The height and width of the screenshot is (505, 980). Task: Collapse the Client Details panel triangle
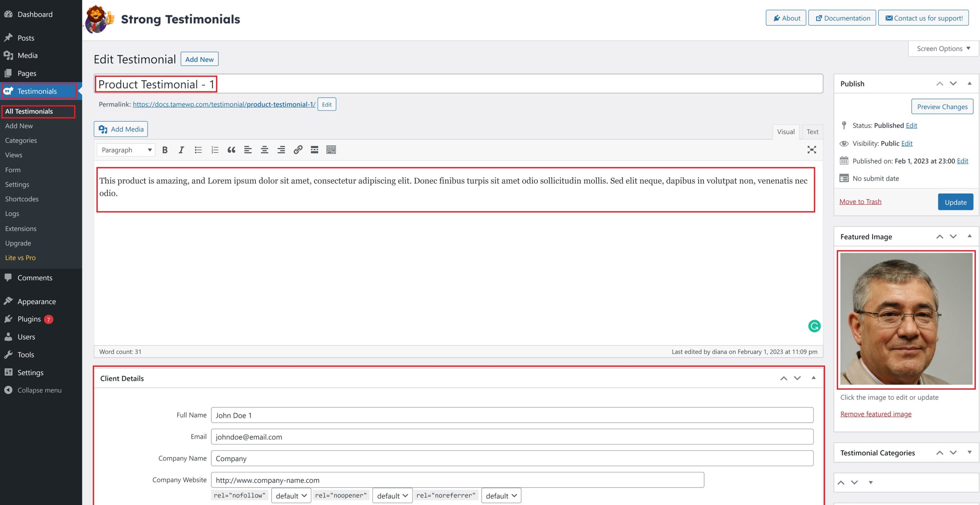point(813,378)
